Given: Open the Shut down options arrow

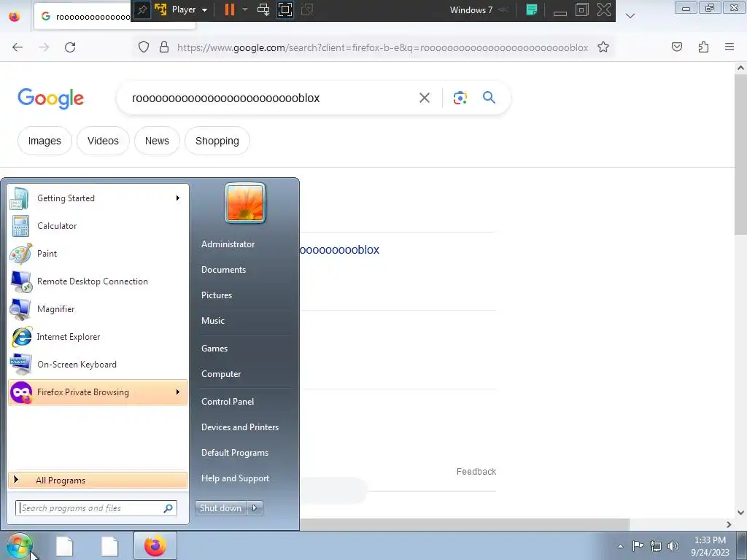Looking at the screenshot, I should [x=255, y=508].
